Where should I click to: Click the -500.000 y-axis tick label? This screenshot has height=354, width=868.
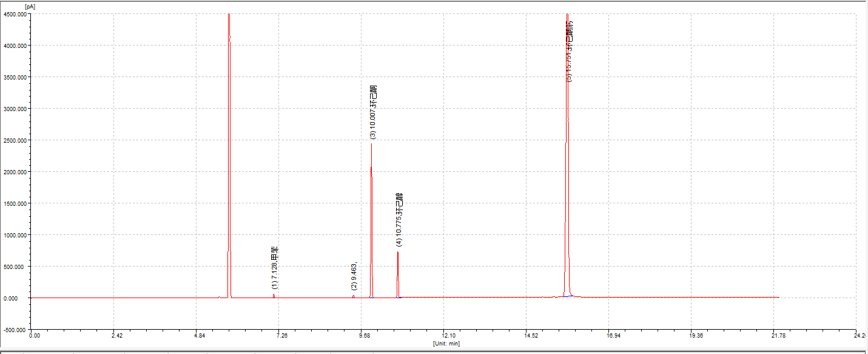[x=15, y=330]
